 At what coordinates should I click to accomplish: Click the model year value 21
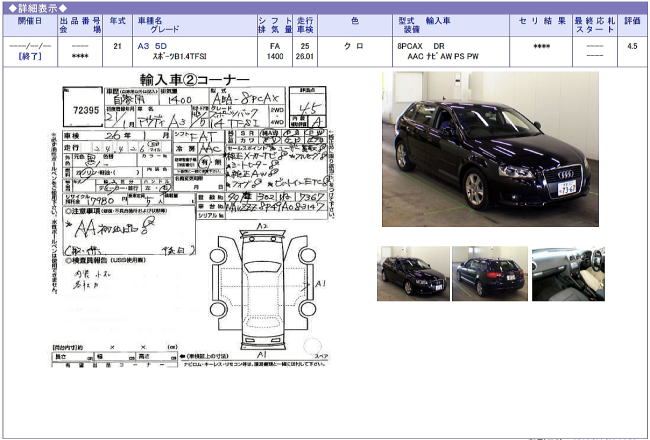click(x=117, y=46)
